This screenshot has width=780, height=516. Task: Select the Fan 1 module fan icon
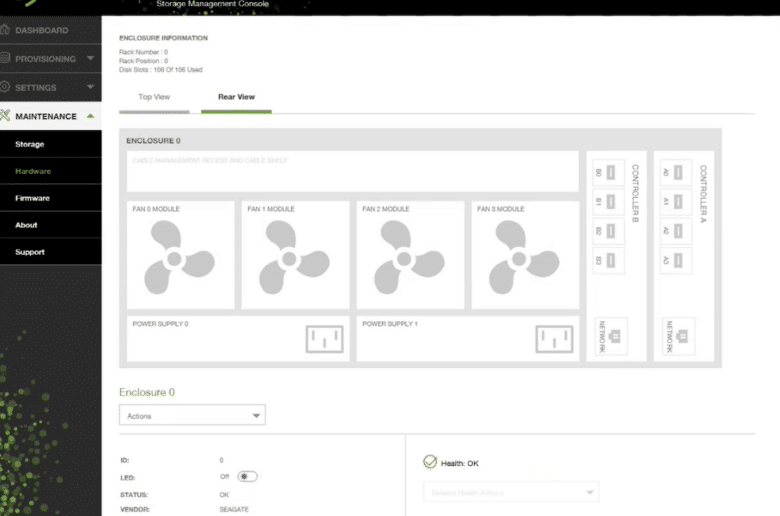pyautogui.click(x=294, y=258)
